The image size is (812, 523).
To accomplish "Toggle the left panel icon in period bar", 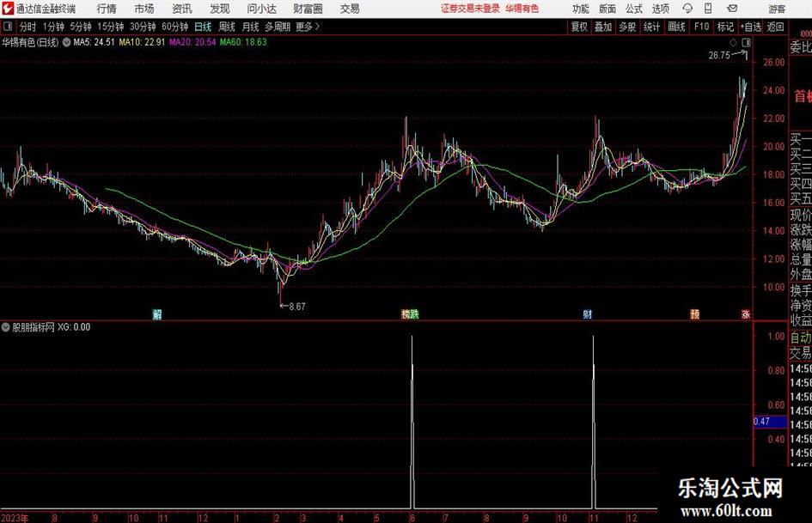I will [x=8, y=27].
